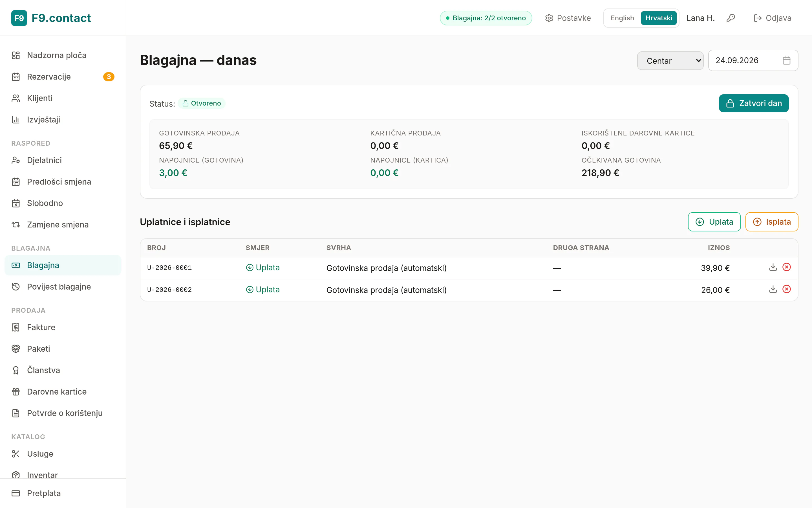Open the key icon next to Lana H.
The width and height of the screenshot is (812, 508).
pyautogui.click(x=731, y=18)
